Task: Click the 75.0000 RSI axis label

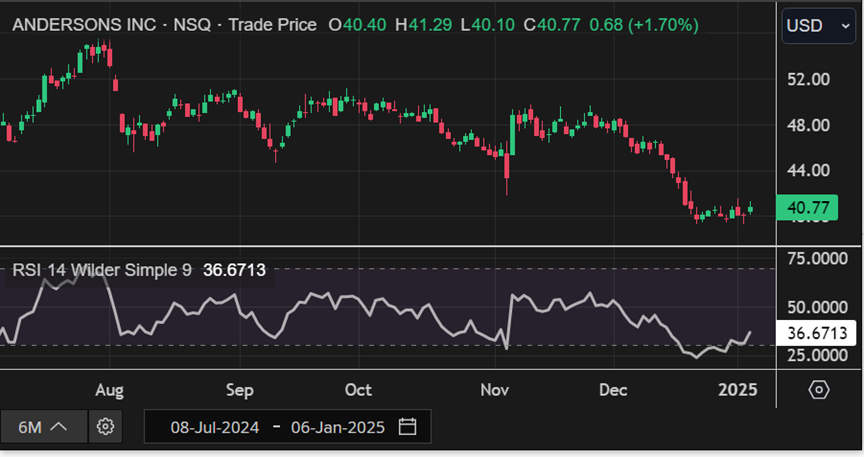Action: coord(817,259)
